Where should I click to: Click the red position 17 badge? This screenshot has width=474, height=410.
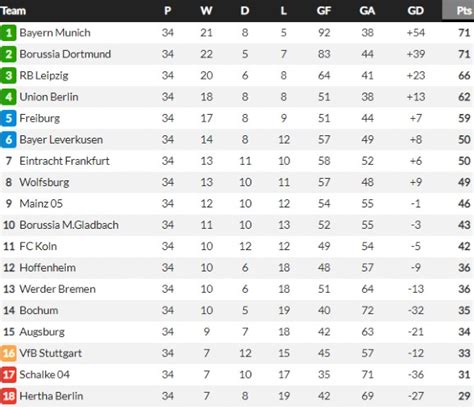point(8,375)
